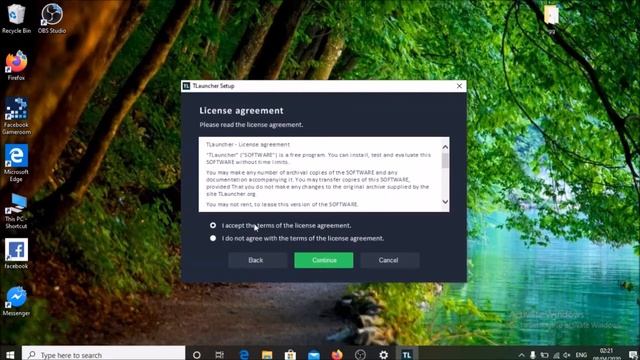Select the facebook desktop shortcut

(x=16, y=254)
